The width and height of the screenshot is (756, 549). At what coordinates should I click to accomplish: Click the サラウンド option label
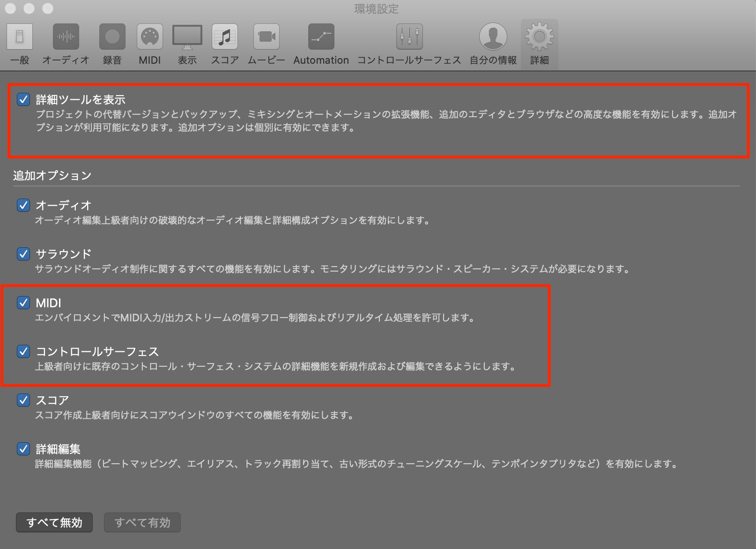(64, 254)
